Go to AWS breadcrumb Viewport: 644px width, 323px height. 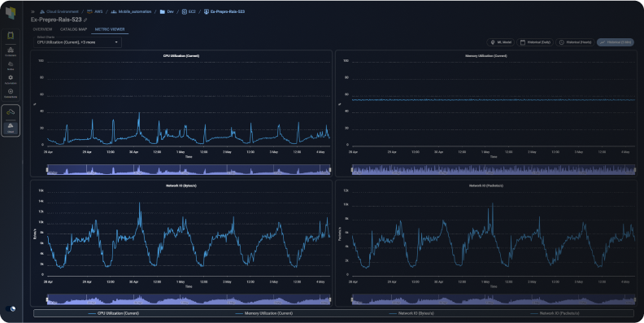click(x=95, y=11)
